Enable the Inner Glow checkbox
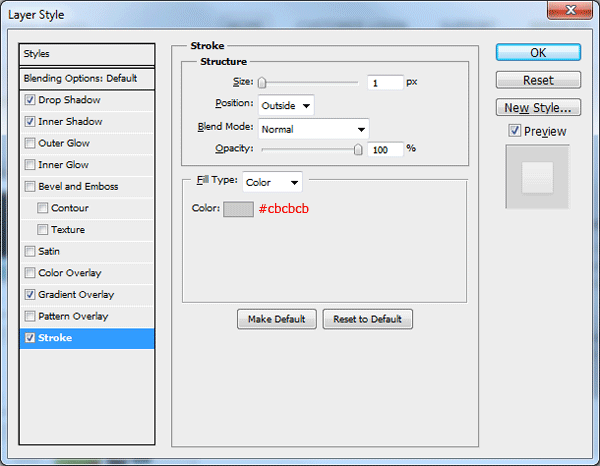Image resolution: width=600 pixels, height=466 pixels. coord(30,165)
